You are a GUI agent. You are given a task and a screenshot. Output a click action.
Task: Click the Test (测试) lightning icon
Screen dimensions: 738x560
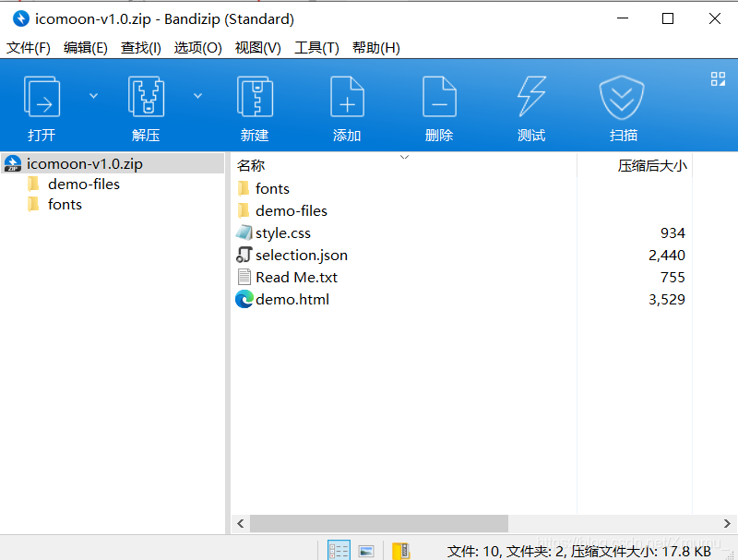[531, 97]
